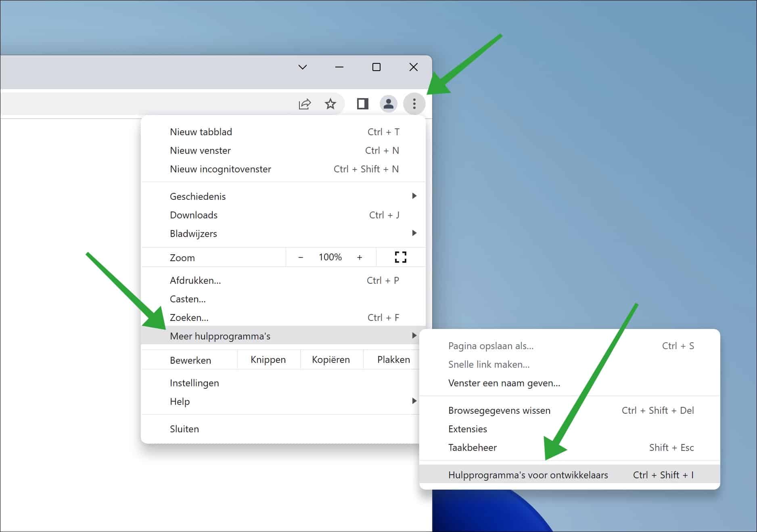Click the fullscreen icon next to Zoom

click(400, 257)
